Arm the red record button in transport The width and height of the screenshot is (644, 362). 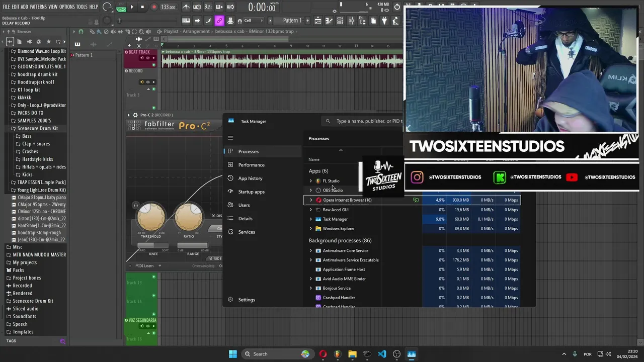pos(154,7)
